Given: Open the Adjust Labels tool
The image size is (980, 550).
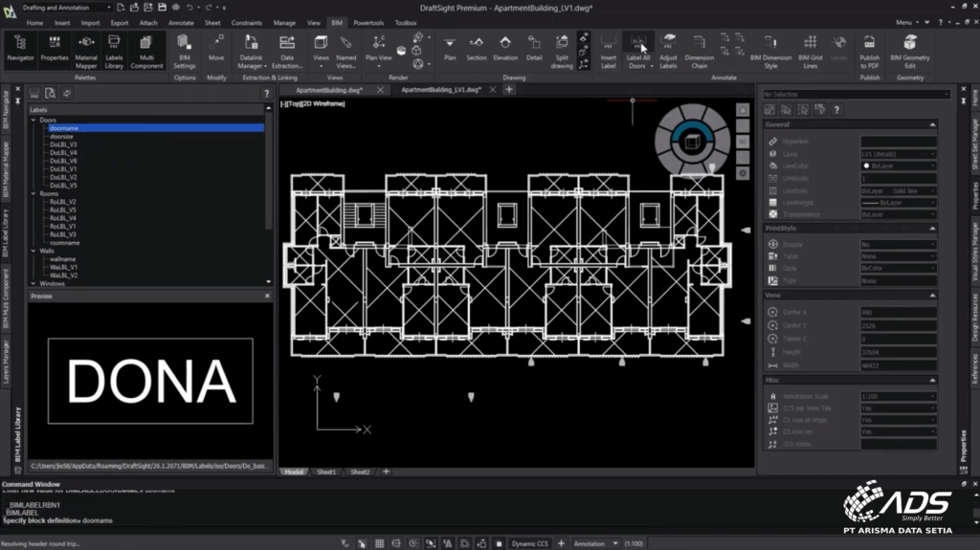Looking at the screenshot, I should tap(668, 52).
